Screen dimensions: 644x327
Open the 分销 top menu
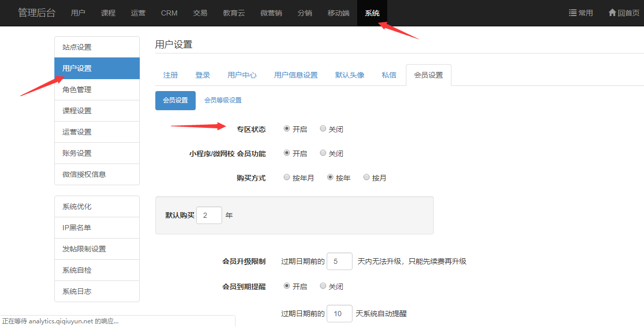(x=305, y=13)
